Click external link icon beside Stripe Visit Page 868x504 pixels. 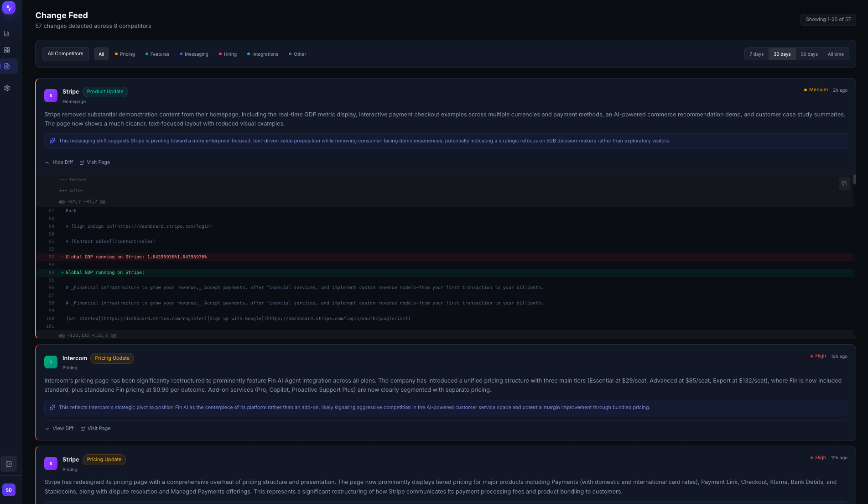click(82, 163)
